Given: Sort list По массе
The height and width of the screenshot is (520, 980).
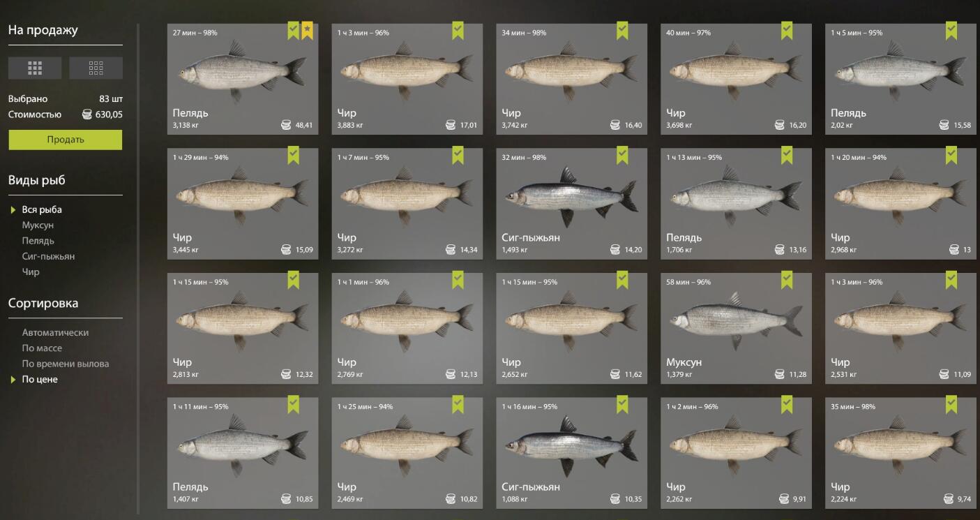Looking at the screenshot, I should (42, 348).
